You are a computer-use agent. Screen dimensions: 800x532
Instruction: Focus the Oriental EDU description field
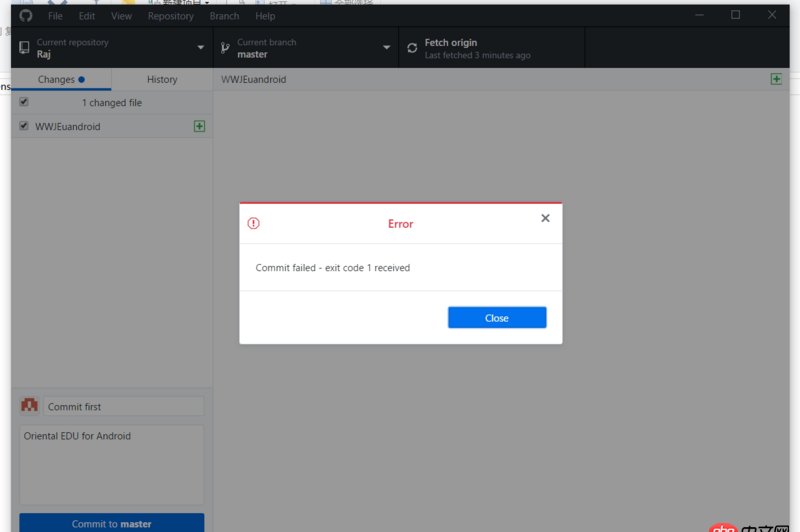[x=112, y=465]
